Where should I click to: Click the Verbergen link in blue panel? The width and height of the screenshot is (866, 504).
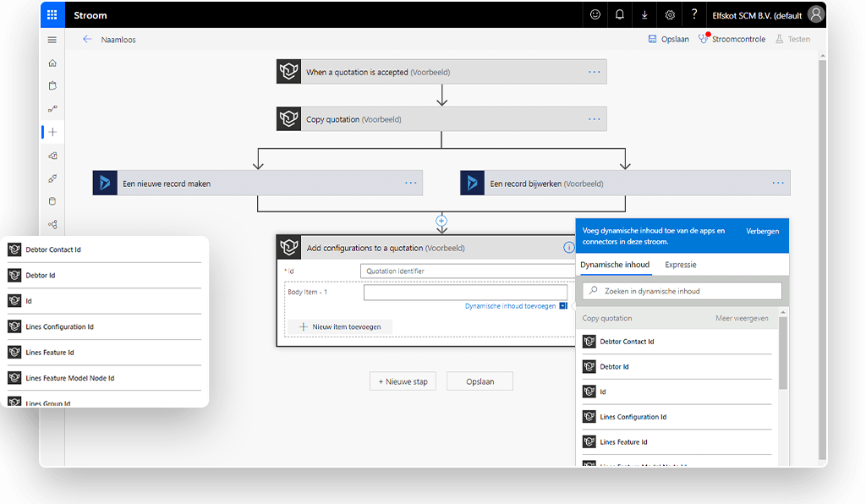pos(762,231)
